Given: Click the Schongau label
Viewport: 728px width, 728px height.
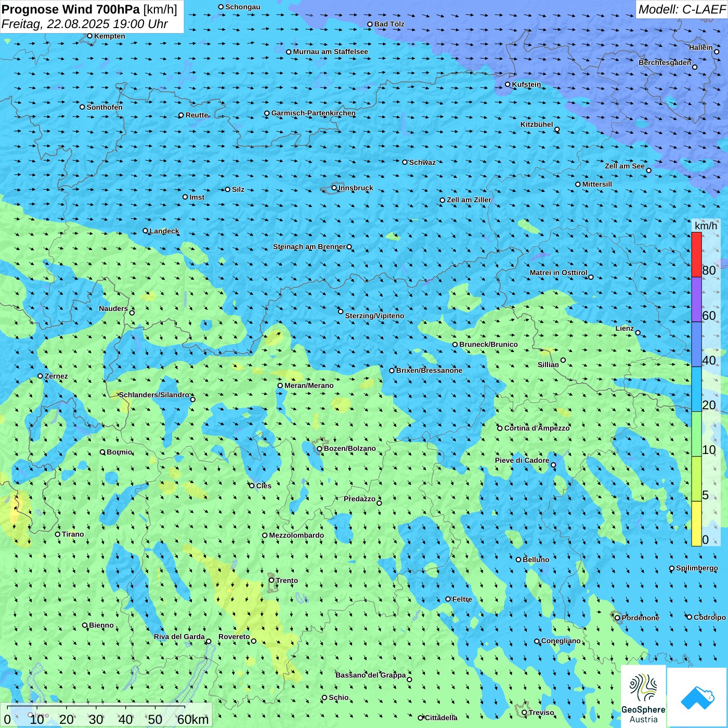Looking at the screenshot, I should point(243,7).
